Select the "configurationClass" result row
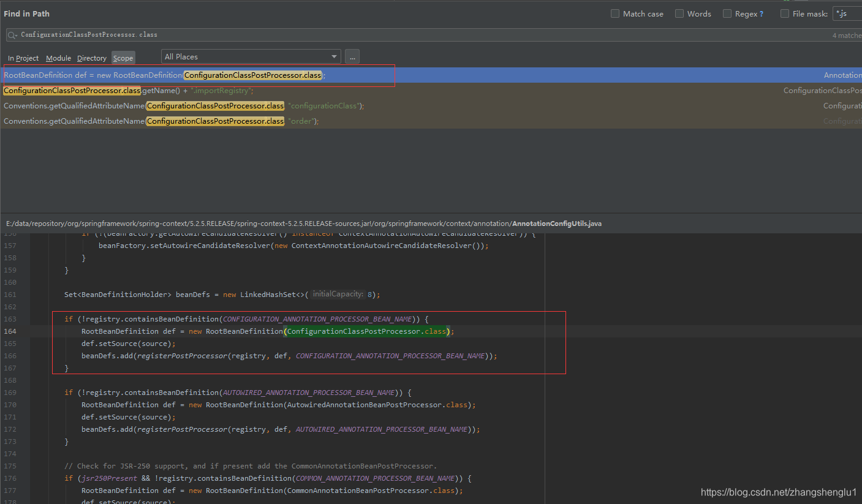 coord(431,106)
